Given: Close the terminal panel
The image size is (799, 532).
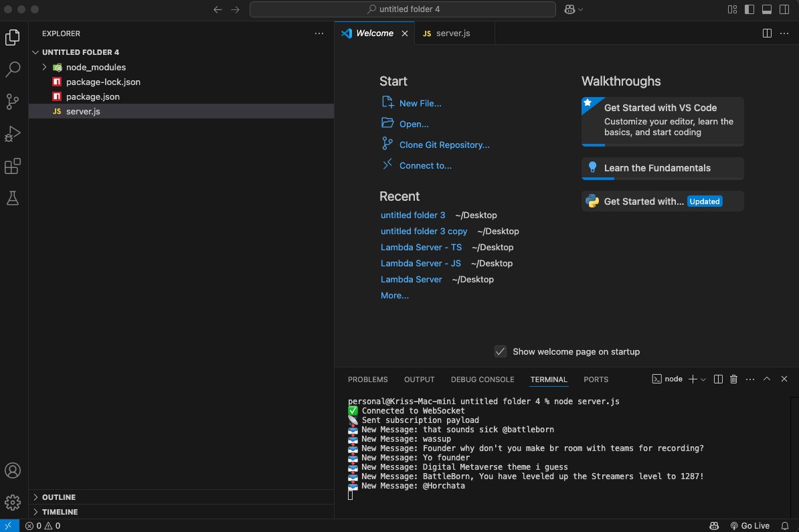Looking at the screenshot, I should (784, 379).
